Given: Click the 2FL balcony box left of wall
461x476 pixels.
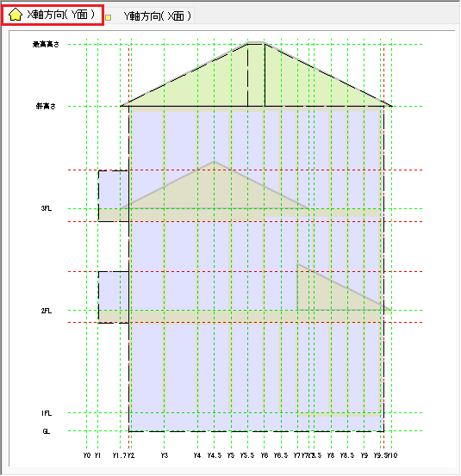Looking at the screenshot, I should [113, 297].
